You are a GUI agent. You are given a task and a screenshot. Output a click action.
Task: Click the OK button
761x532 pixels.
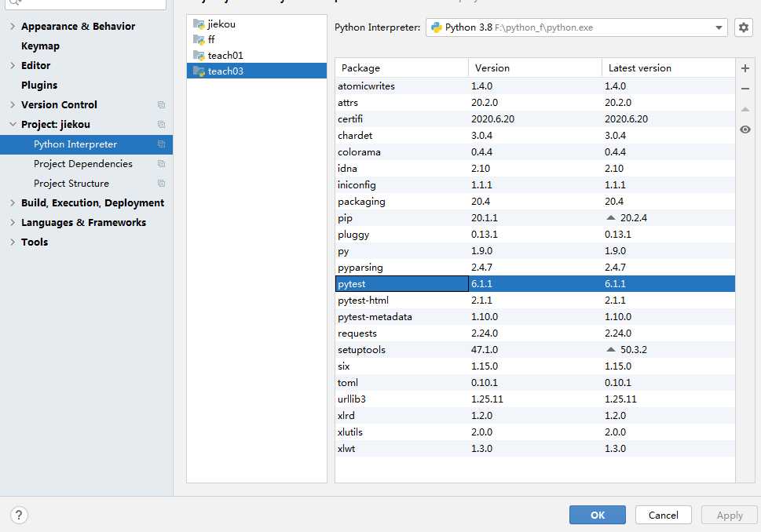pyautogui.click(x=598, y=515)
